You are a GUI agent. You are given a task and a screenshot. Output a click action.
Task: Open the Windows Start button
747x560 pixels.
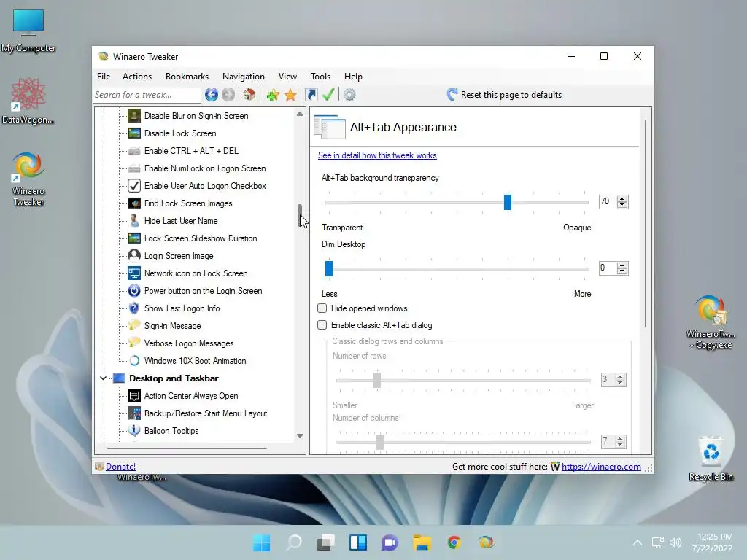[x=262, y=542]
